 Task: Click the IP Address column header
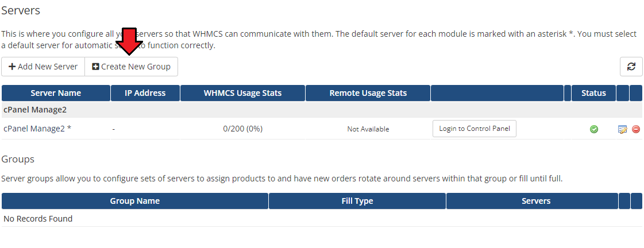tap(145, 93)
